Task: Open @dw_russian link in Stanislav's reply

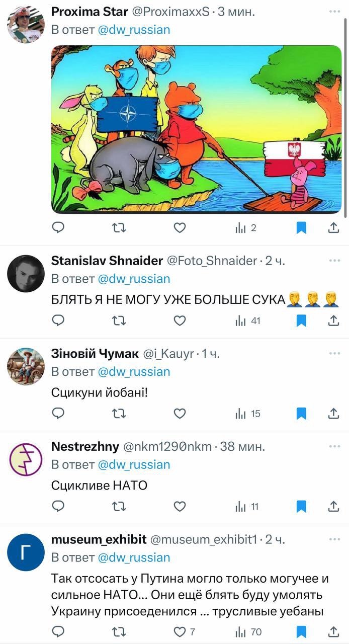Action: pyautogui.click(x=133, y=279)
